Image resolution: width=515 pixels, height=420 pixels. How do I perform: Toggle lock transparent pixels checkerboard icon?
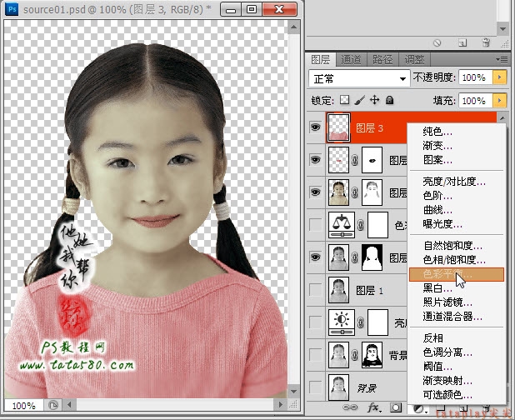344,100
